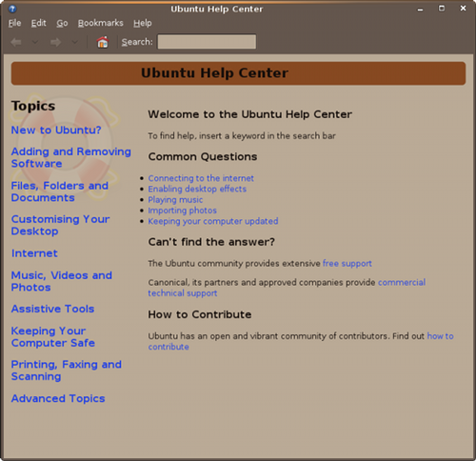Expand the back history dropdown arrow
Viewport: 476px width, 461px height.
click(35, 42)
